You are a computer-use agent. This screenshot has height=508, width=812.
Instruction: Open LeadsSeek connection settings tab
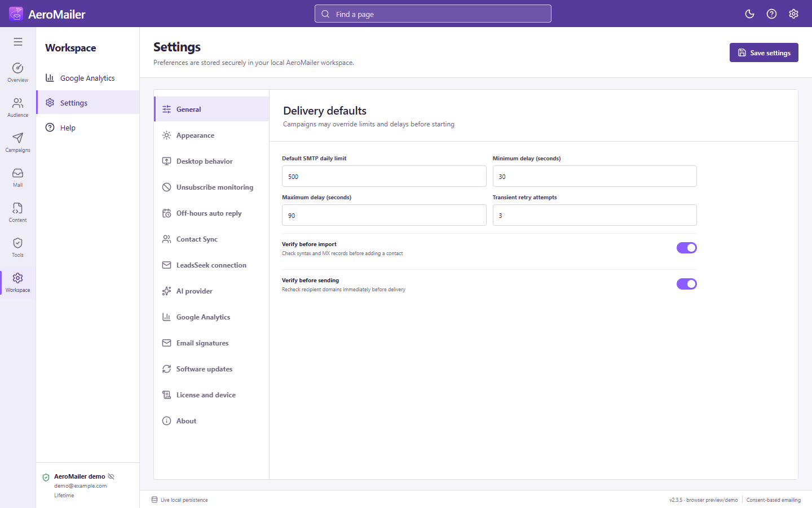point(211,265)
